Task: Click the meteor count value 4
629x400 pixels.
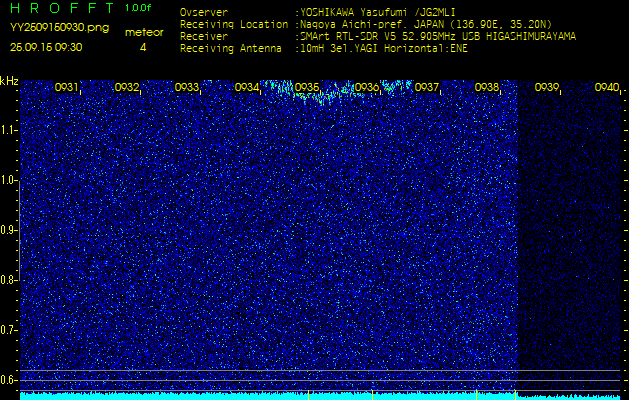Action: click(143, 47)
